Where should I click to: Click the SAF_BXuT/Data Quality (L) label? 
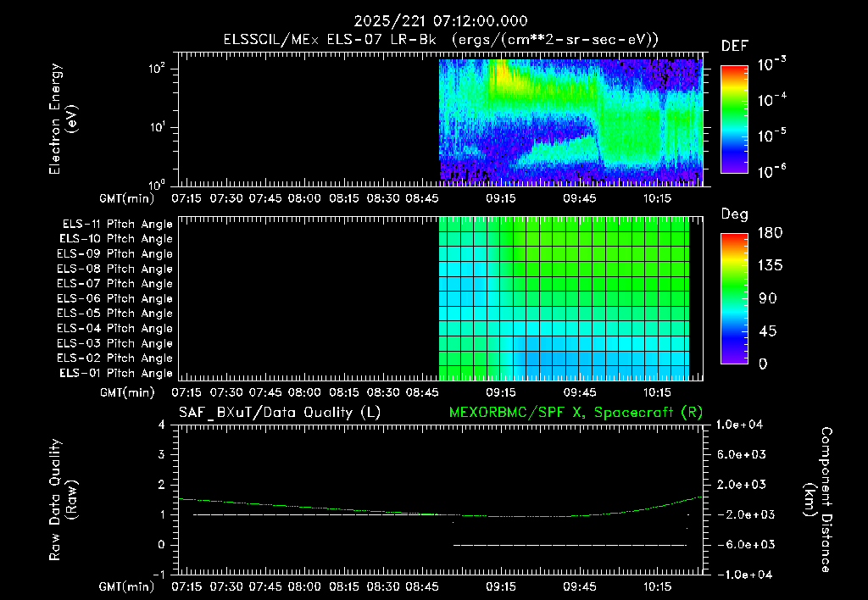tap(280, 413)
